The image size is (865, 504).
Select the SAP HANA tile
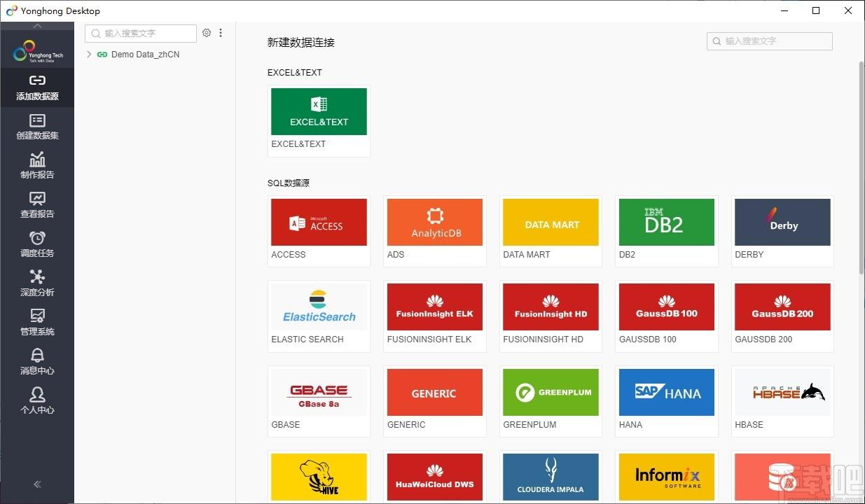(667, 401)
